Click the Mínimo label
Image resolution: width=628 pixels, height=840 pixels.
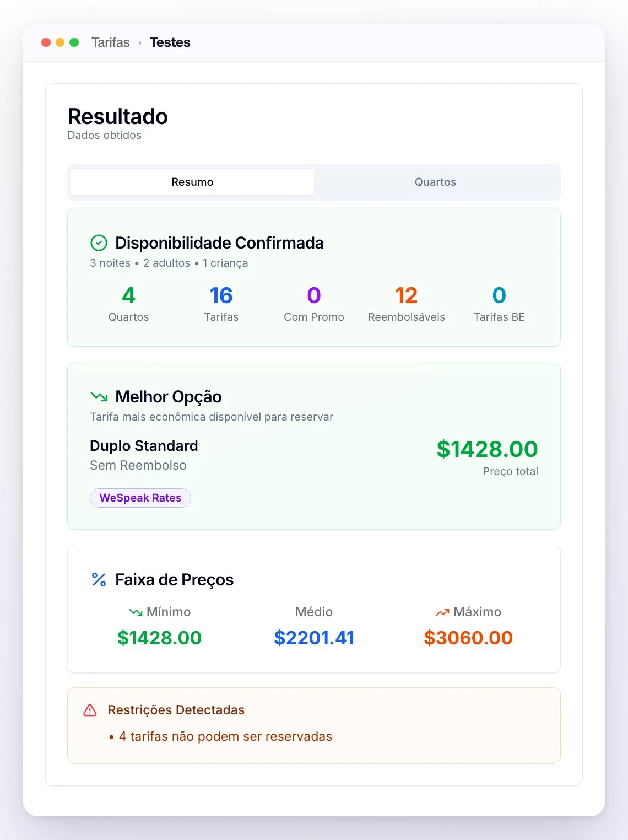(169, 612)
